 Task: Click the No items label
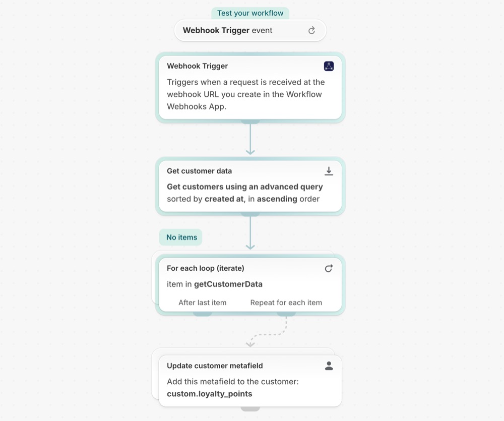point(181,237)
